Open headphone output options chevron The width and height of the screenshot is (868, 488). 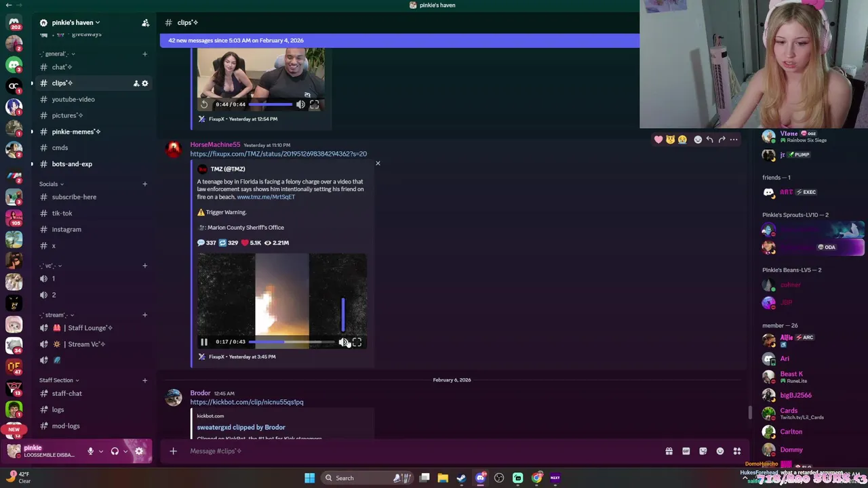point(125,451)
